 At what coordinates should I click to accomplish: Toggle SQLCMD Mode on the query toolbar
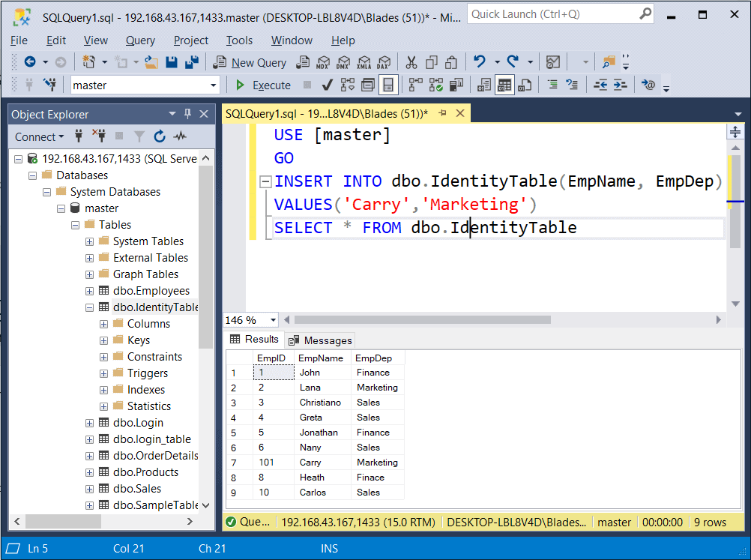tap(388, 85)
